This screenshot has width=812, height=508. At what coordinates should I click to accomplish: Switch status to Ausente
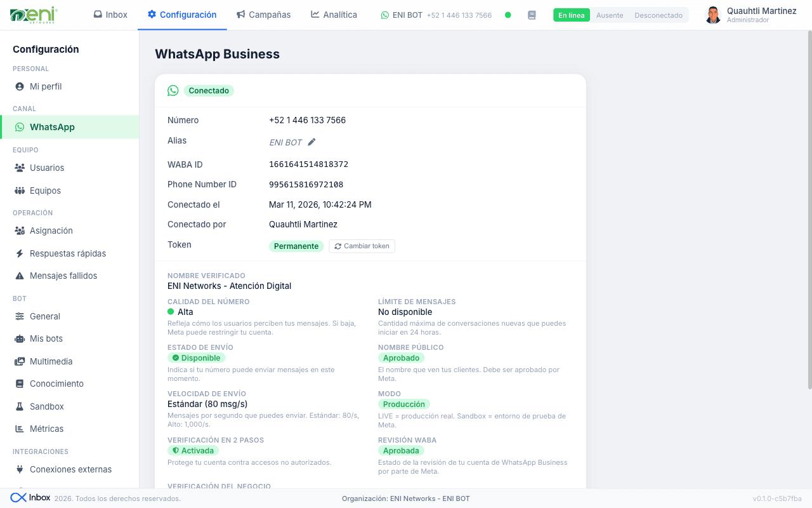click(610, 15)
